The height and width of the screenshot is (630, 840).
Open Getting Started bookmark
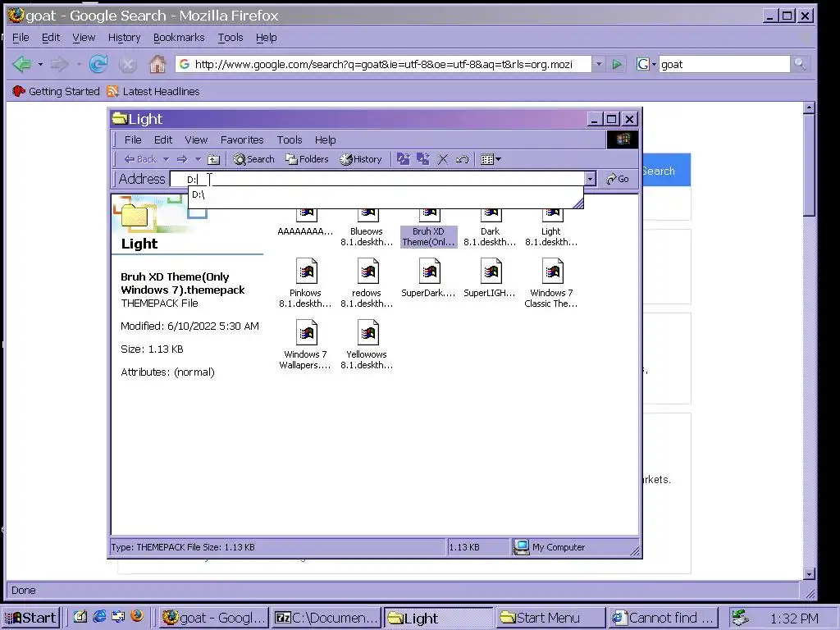click(x=57, y=92)
